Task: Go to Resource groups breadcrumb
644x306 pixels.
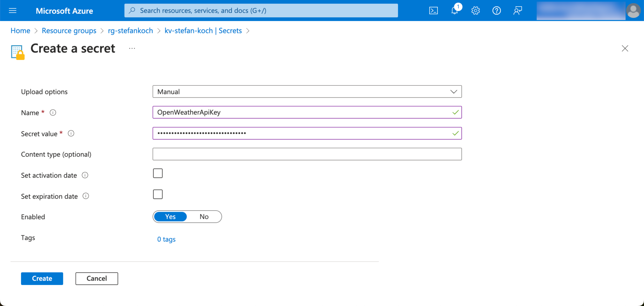Action: pyautogui.click(x=69, y=31)
